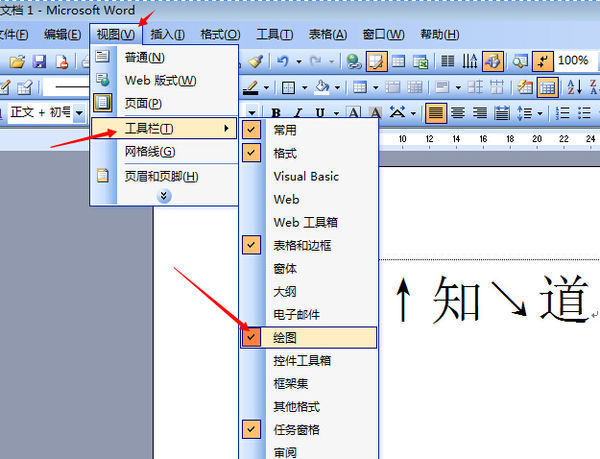The height and width of the screenshot is (459, 600).
Task: Click the Sort Ascending A-Z icon
Action: pos(574,88)
